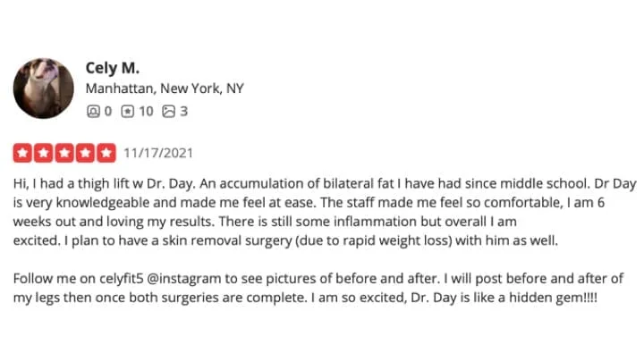Open Cely M.'s profile name link
The height and width of the screenshot is (362, 644).
tap(111, 68)
